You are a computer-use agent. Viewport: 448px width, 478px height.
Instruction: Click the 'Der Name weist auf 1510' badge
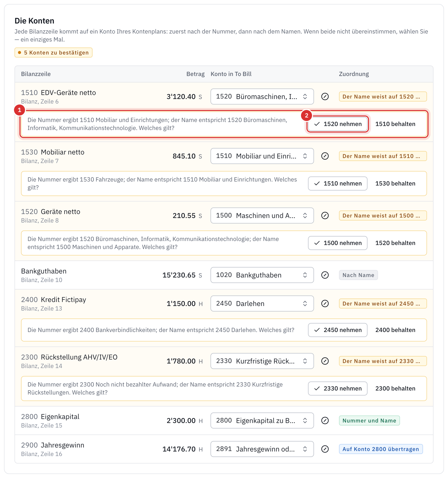pos(383,156)
